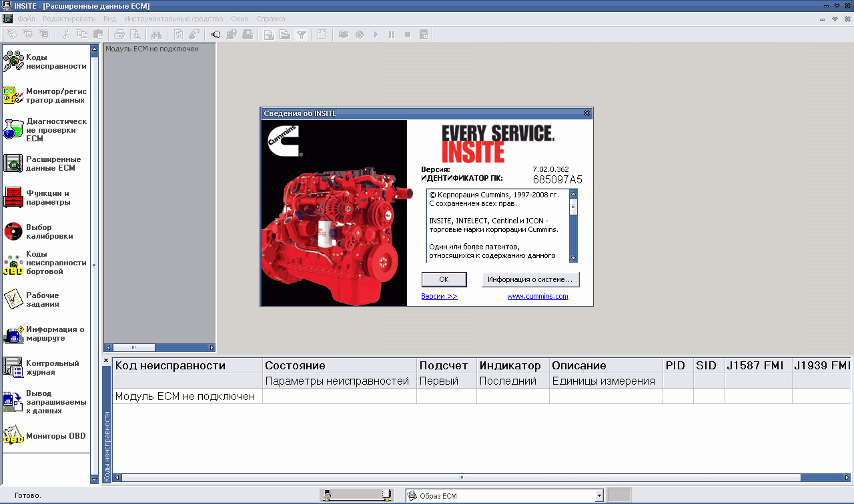Screen dimensions: 854x504
Task: Open the Версии >> link
Action: click(439, 296)
